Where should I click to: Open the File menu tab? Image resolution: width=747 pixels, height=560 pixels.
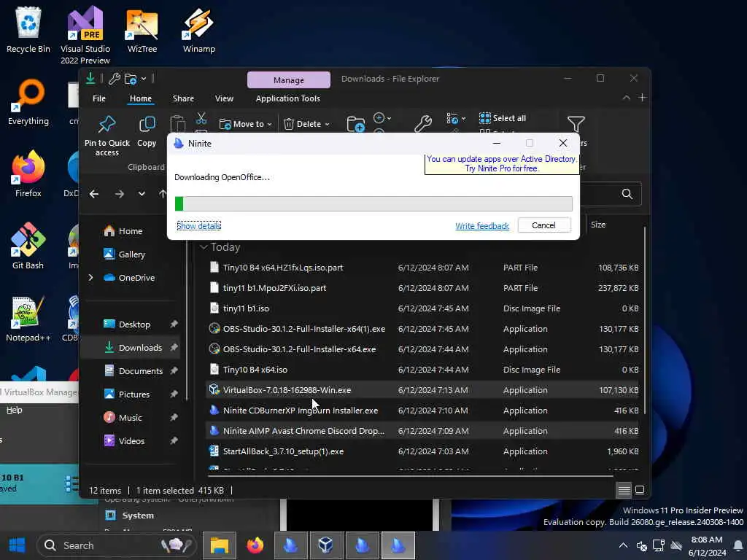coord(99,98)
